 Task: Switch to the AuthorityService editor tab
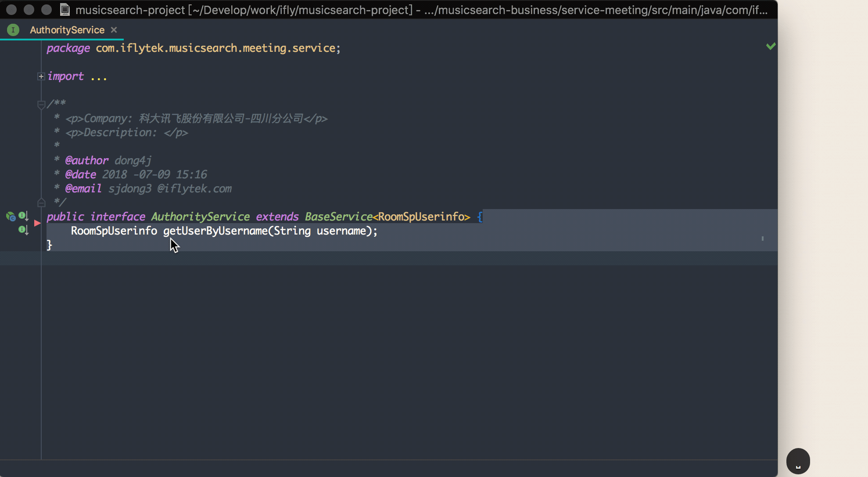tap(67, 29)
